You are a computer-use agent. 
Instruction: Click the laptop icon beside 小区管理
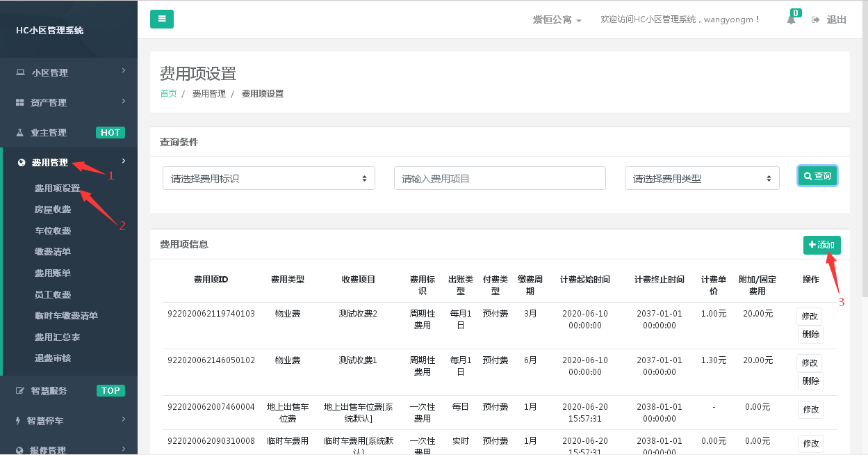click(x=20, y=72)
